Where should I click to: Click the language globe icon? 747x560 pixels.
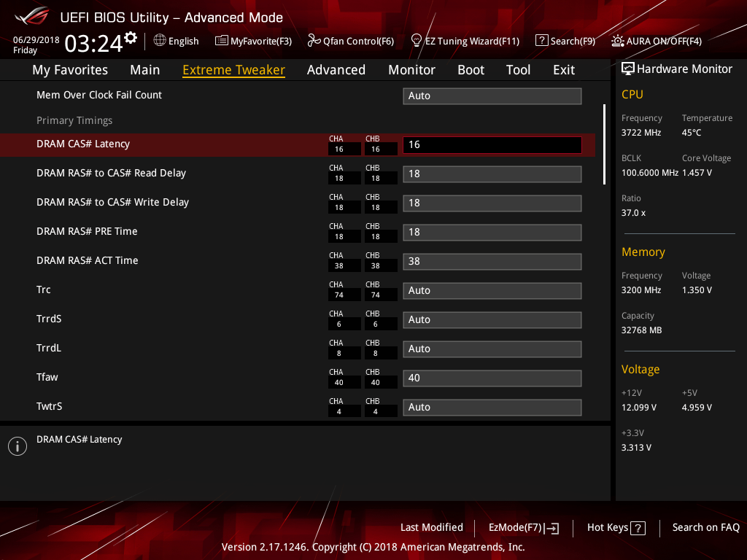(160, 41)
